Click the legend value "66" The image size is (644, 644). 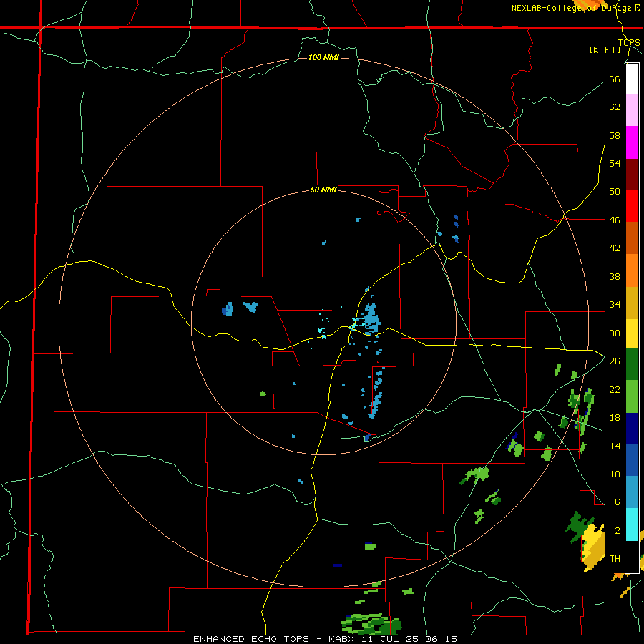coord(615,79)
